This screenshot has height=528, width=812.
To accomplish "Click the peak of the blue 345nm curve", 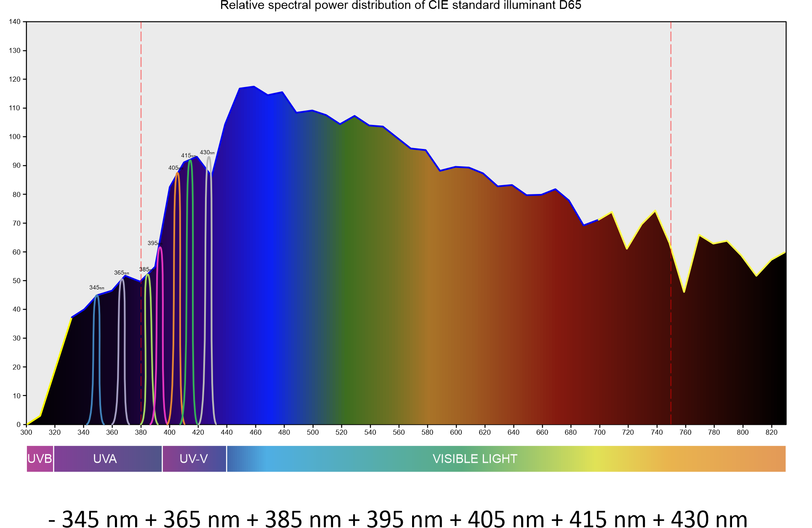I will [97, 295].
